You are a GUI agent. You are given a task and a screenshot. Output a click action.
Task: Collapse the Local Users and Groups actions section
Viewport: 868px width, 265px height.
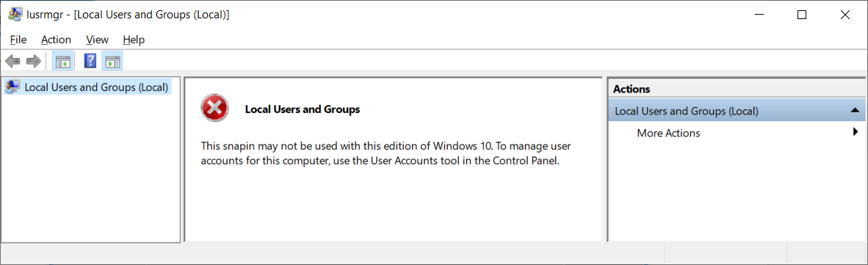click(x=854, y=111)
